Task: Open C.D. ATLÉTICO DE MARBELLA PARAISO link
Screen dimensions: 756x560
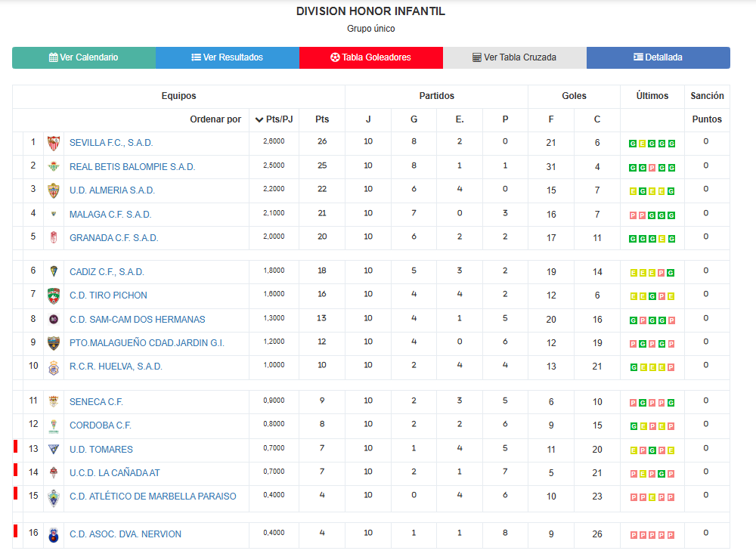Action: point(153,497)
